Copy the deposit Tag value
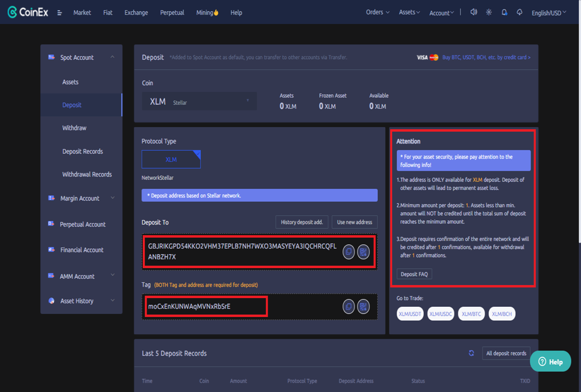This screenshot has width=581, height=392. tap(349, 306)
